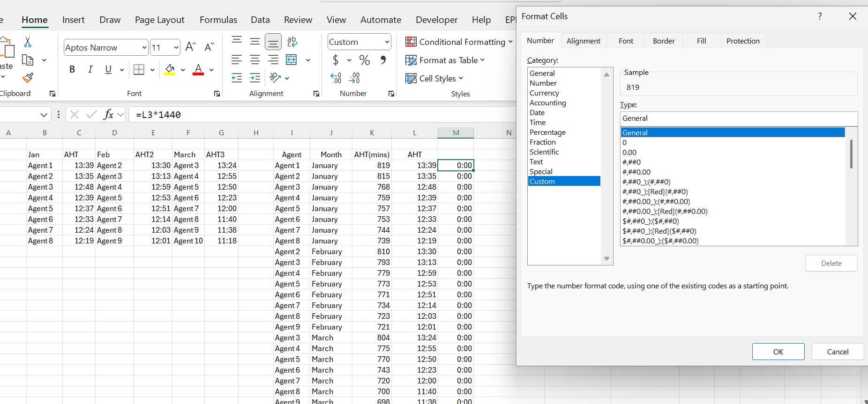
Task: Toggle the Wrap Text icon
Action: pos(292,42)
